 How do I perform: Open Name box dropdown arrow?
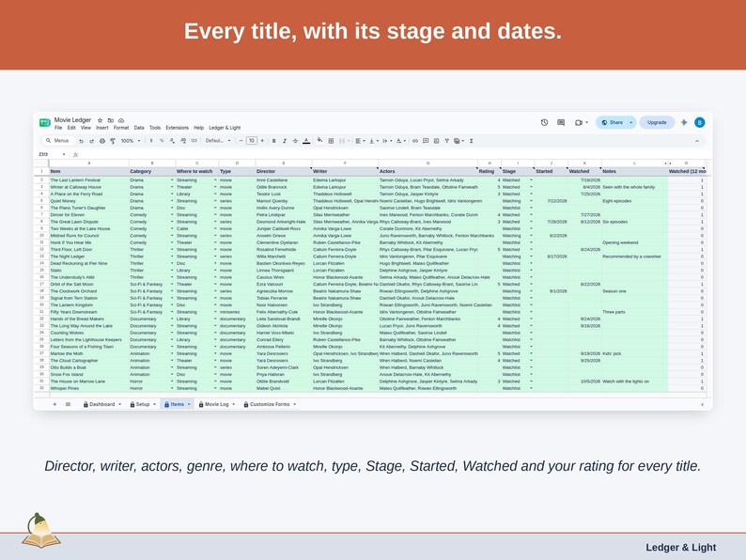(64, 155)
